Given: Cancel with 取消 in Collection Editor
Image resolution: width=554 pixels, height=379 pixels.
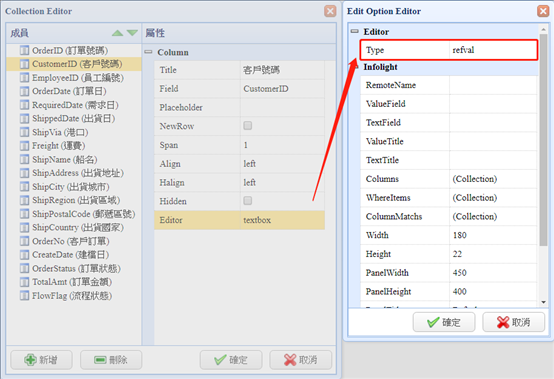Looking at the screenshot, I should coord(301,360).
